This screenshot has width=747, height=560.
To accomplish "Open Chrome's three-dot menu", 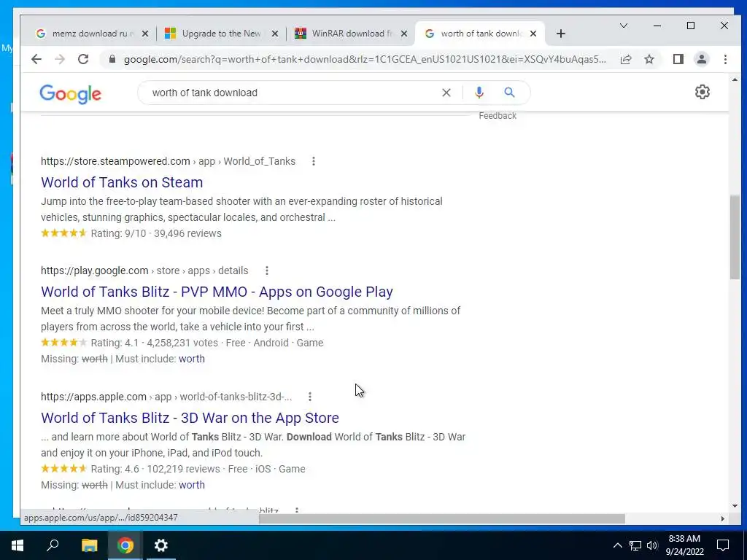I will (725, 59).
